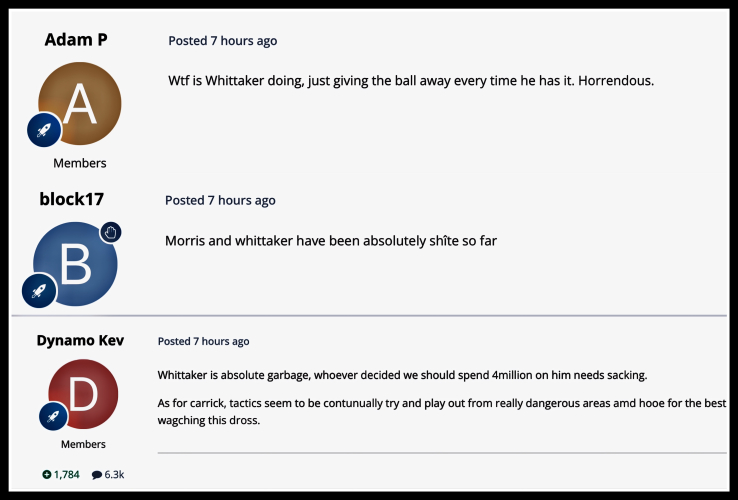
Task: Click block17's blue 'B' avatar
Action: [76, 264]
